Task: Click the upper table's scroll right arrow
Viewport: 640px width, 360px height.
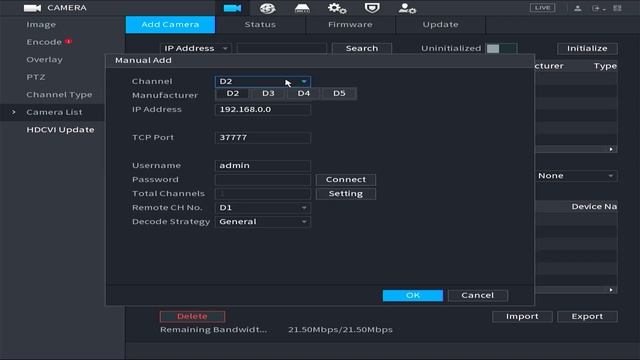Action: [x=611, y=149]
